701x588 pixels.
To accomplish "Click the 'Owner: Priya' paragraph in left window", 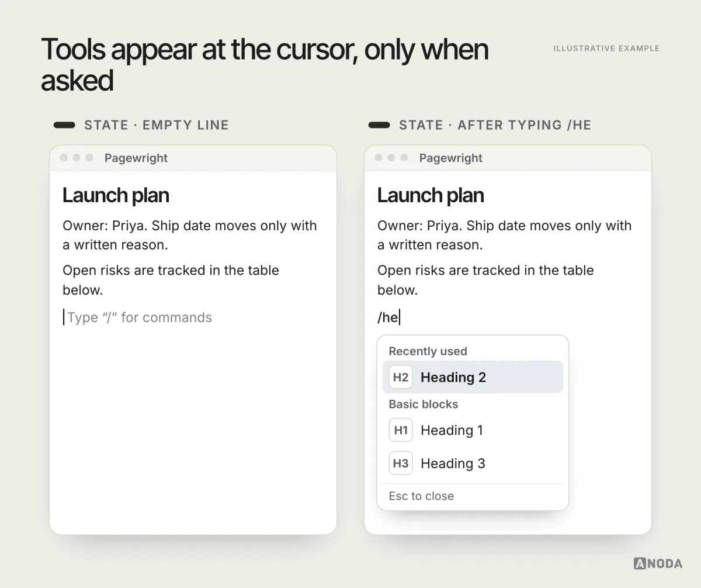I will pos(190,235).
